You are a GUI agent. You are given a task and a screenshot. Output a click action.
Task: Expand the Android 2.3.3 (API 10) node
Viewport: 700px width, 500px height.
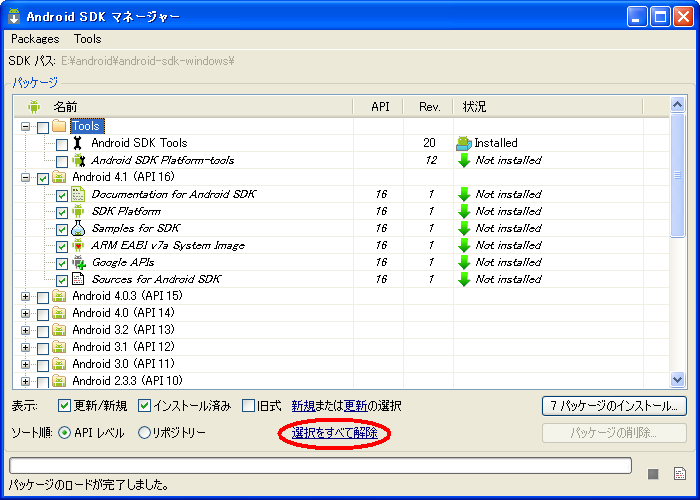pos(26,381)
